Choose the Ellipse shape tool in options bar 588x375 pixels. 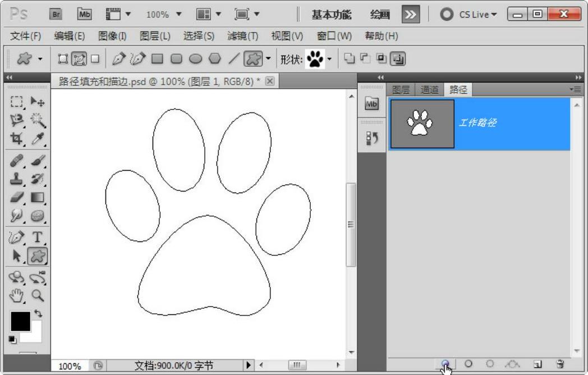click(x=195, y=58)
